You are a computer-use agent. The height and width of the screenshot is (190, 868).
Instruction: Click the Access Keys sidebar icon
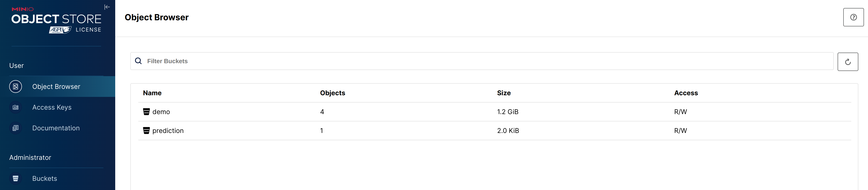click(16, 107)
